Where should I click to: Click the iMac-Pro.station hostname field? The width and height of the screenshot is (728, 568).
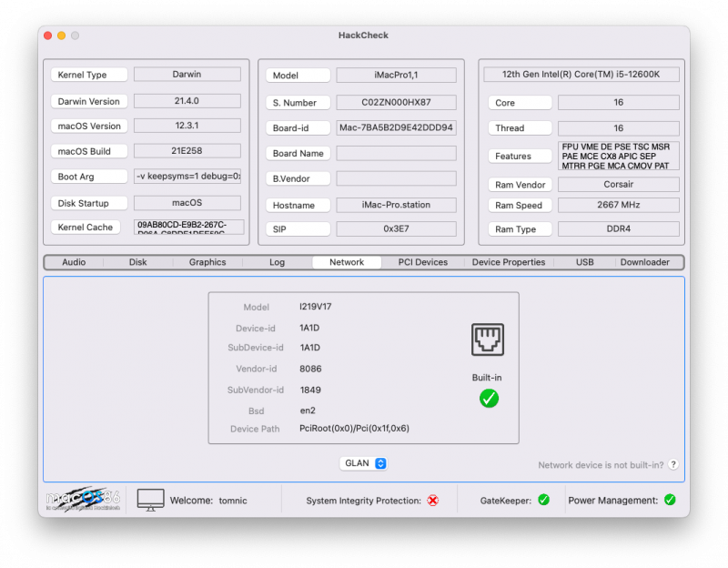tap(396, 205)
